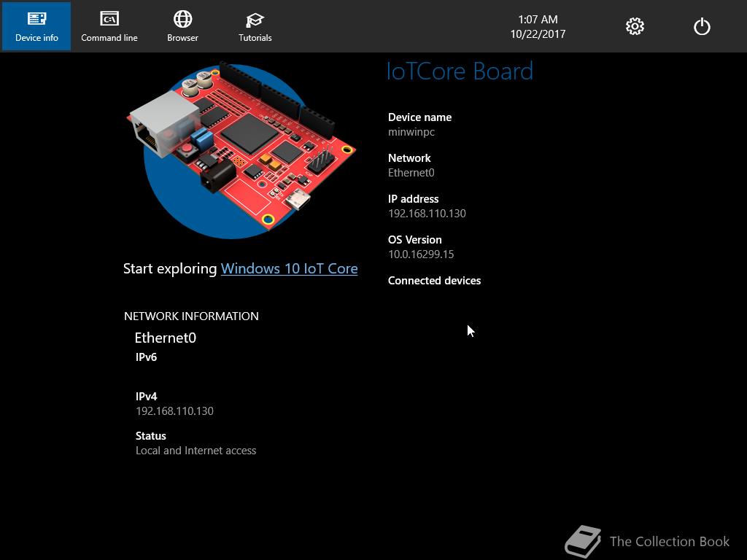Image resolution: width=747 pixels, height=560 pixels.
Task: Go to the Tutorials tab
Action: click(x=255, y=26)
